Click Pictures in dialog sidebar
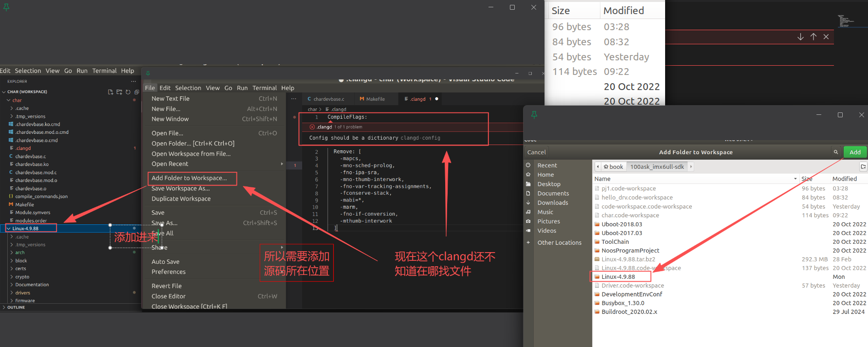This screenshot has height=347, width=868. [x=549, y=221]
